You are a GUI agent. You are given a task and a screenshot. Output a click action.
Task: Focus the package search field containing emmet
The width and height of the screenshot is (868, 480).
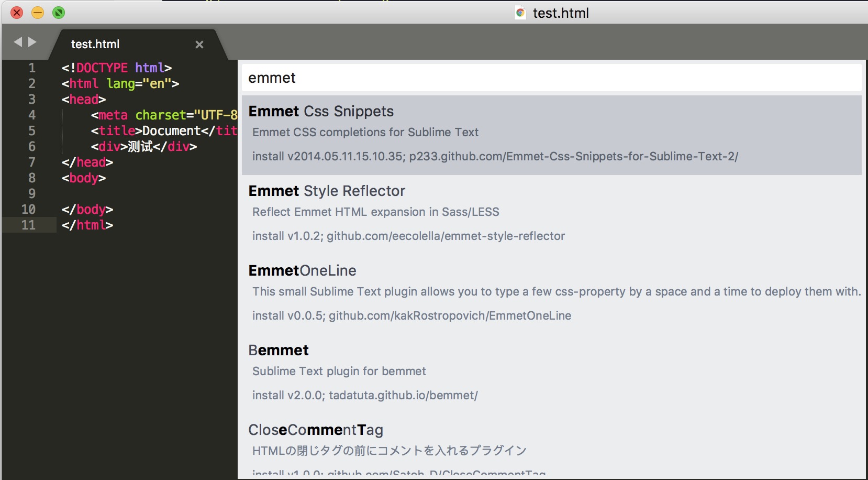(552, 78)
